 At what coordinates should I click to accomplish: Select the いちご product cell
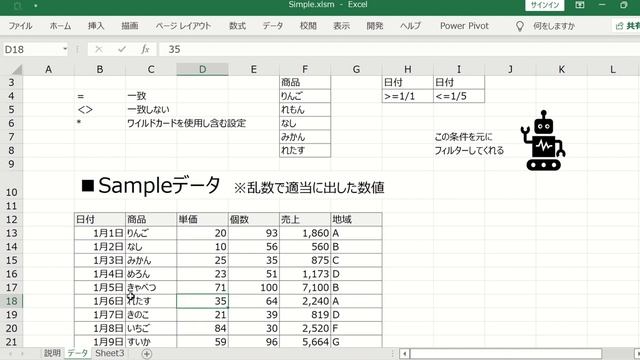[x=151, y=329]
